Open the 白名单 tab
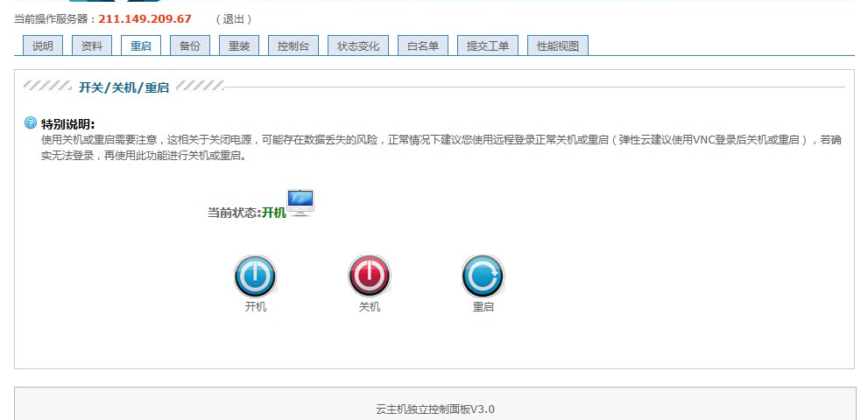This screenshot has height=420, width=868. point(423,45)
